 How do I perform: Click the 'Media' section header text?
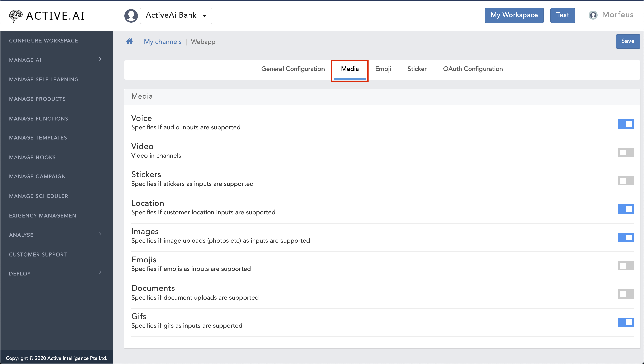(142, 96)
